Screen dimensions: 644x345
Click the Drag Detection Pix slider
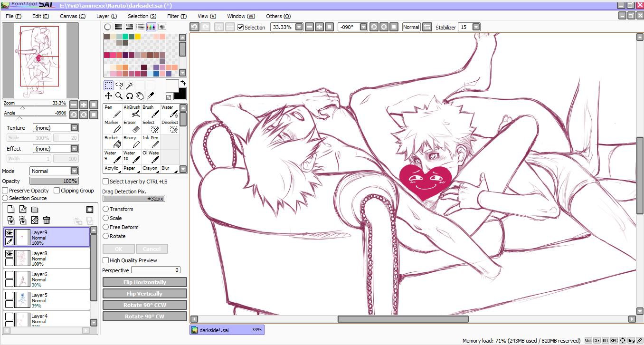click(134, 199)
